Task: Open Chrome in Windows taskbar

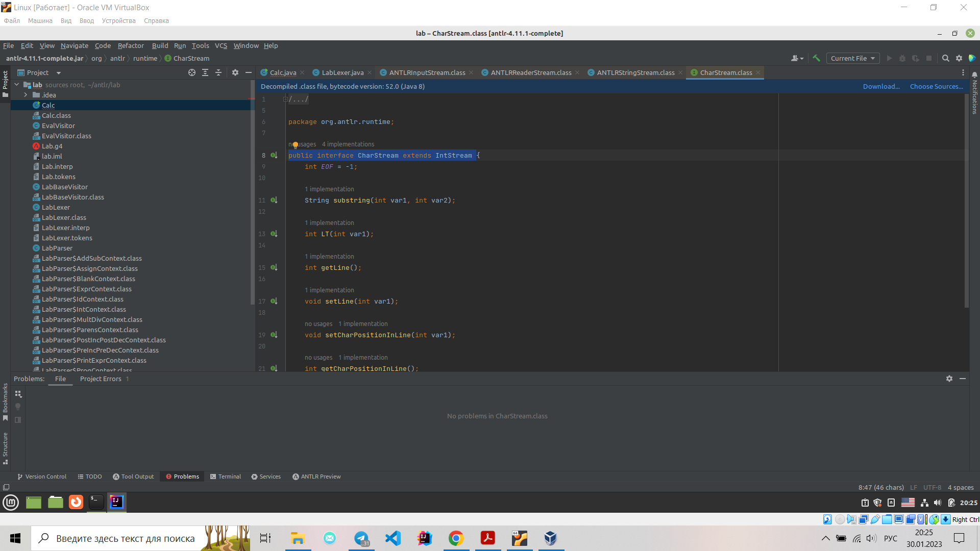Action: pos(456,538)
